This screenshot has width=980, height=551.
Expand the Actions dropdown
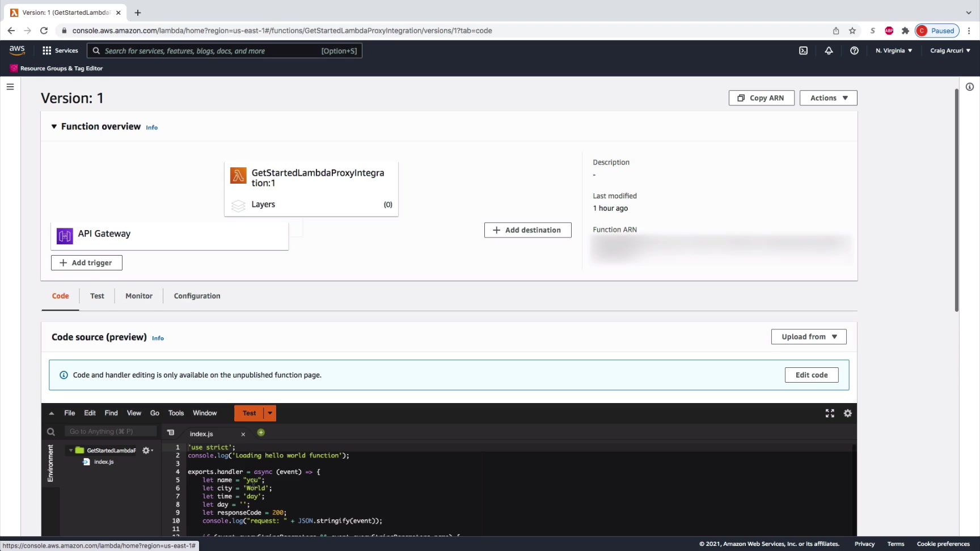[828, 98]
